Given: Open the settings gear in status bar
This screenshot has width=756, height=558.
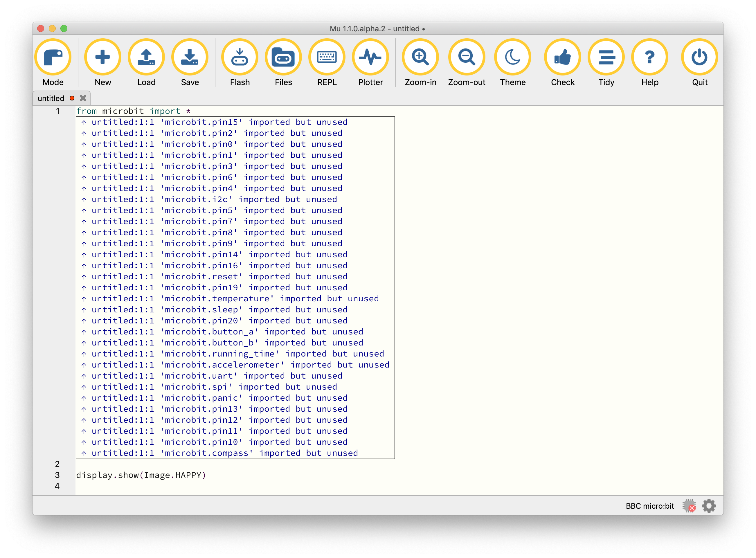Looking at the screenshot, I should [x=709, y=506].
